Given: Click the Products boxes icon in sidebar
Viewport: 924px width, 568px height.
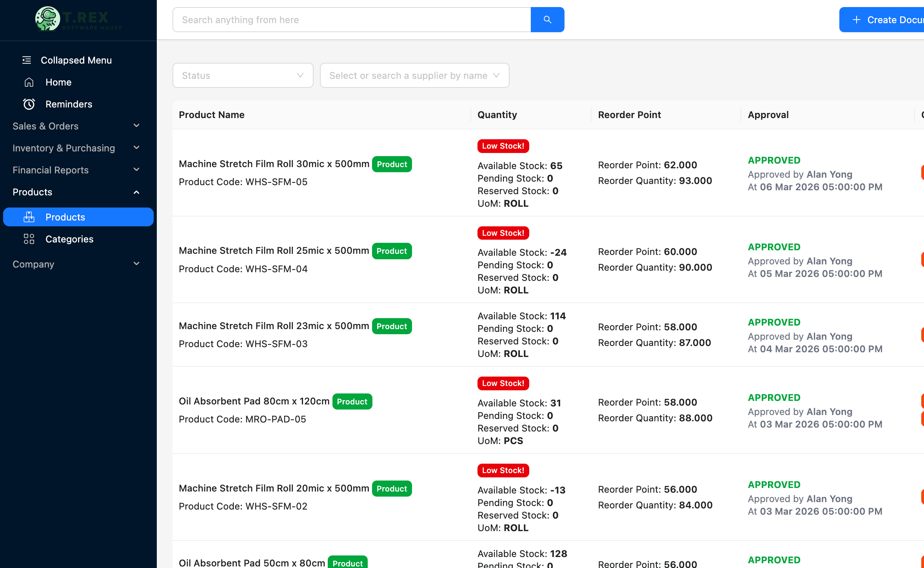Looking at the screenshot, I should point(29,217).
